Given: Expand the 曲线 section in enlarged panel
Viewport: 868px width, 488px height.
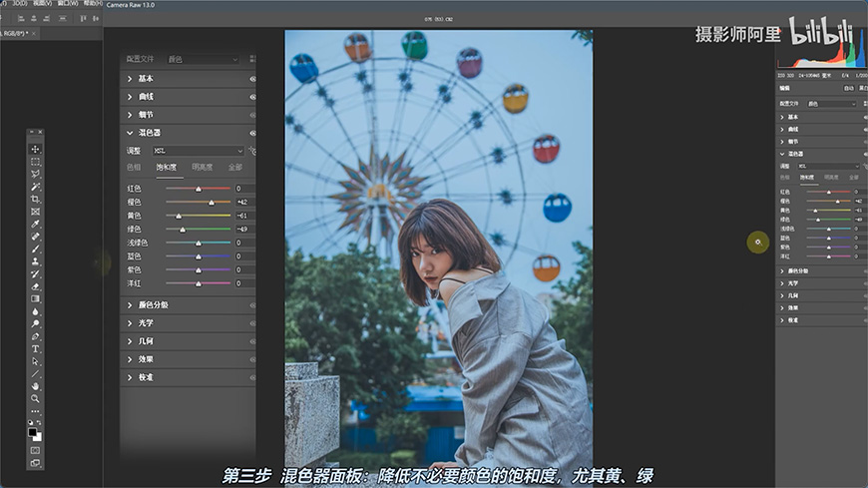Looking at the screenshot, I should (x=130, y=97).
